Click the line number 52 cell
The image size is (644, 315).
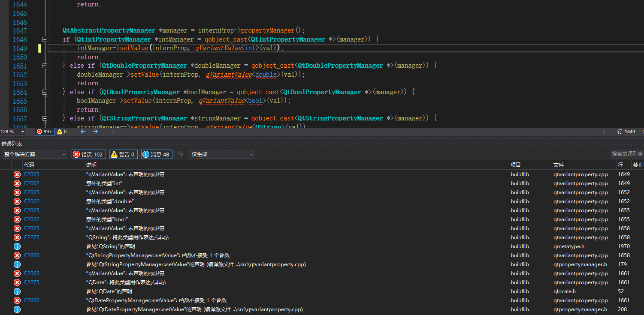[621, 291]
